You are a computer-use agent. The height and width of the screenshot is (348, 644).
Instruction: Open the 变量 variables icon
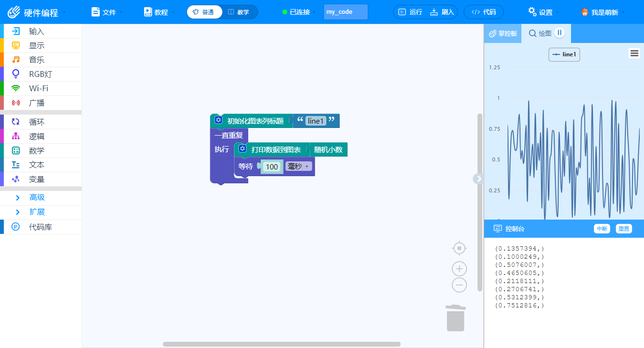pos(16,179)
